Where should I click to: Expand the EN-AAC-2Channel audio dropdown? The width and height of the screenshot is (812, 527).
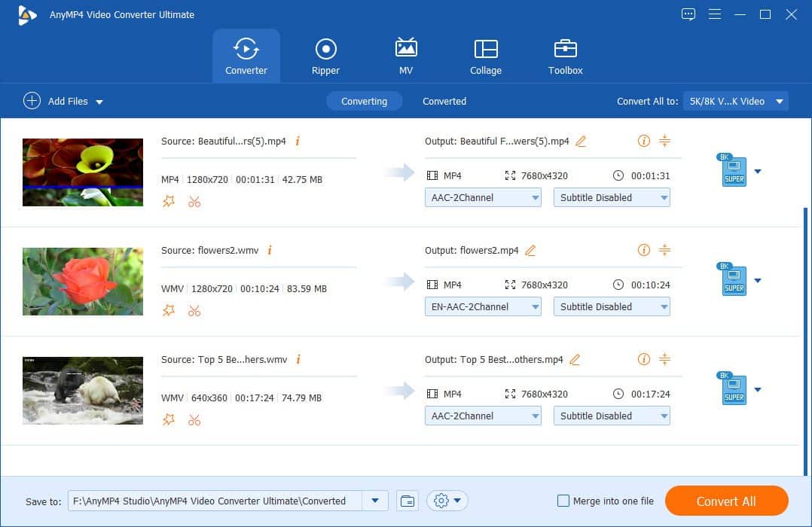[483, 306]
